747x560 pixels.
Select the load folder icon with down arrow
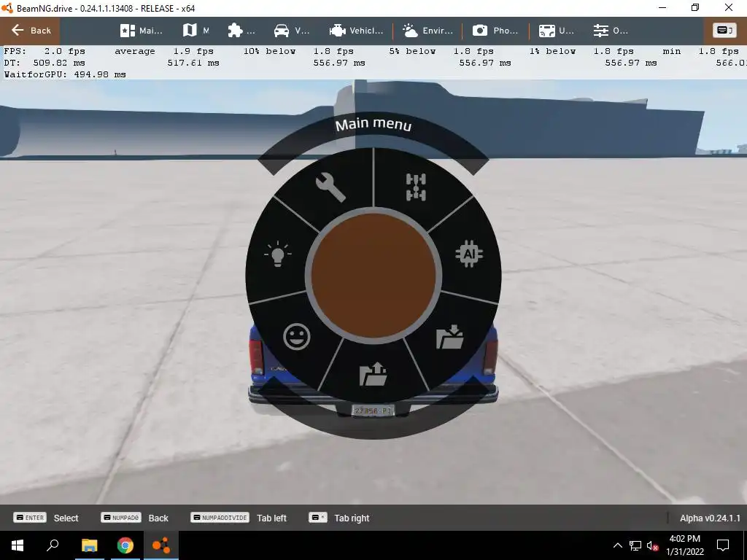[x=449, y=337]
